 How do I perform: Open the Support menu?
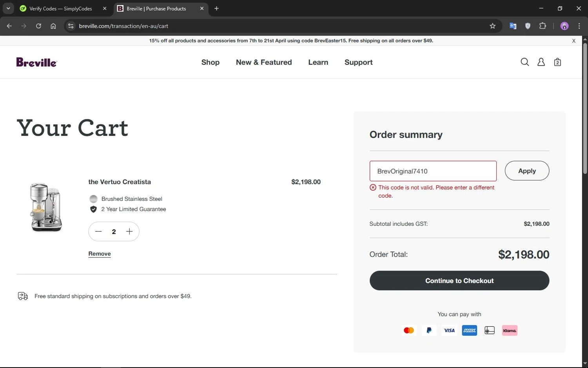tap(358, 62)
